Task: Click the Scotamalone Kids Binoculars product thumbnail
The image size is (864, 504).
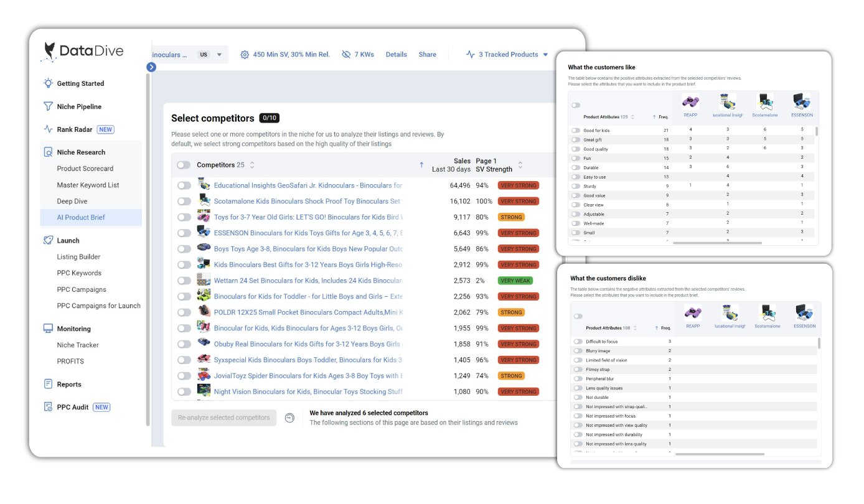Action: (204, 200)
